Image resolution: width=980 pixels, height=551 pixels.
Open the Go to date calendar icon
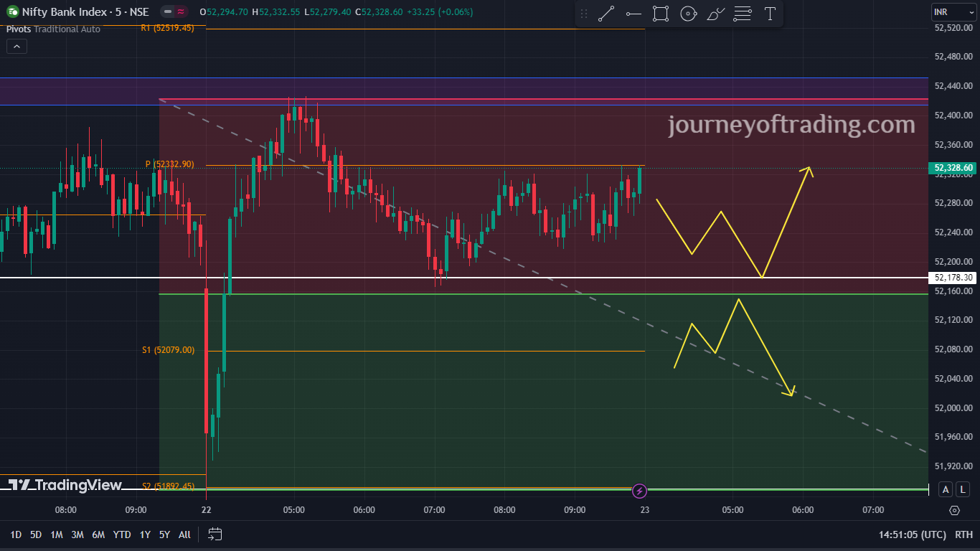pos(215,534)
